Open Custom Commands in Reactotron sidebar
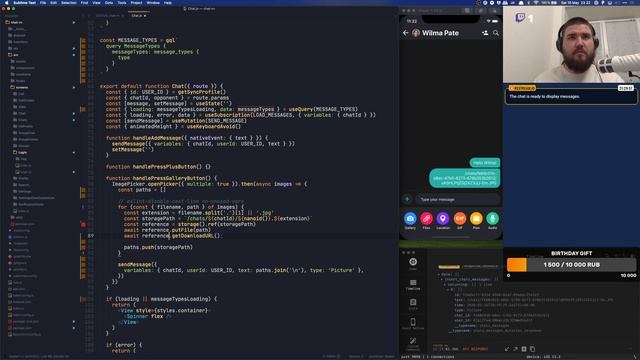 click(x=413, y=343)
